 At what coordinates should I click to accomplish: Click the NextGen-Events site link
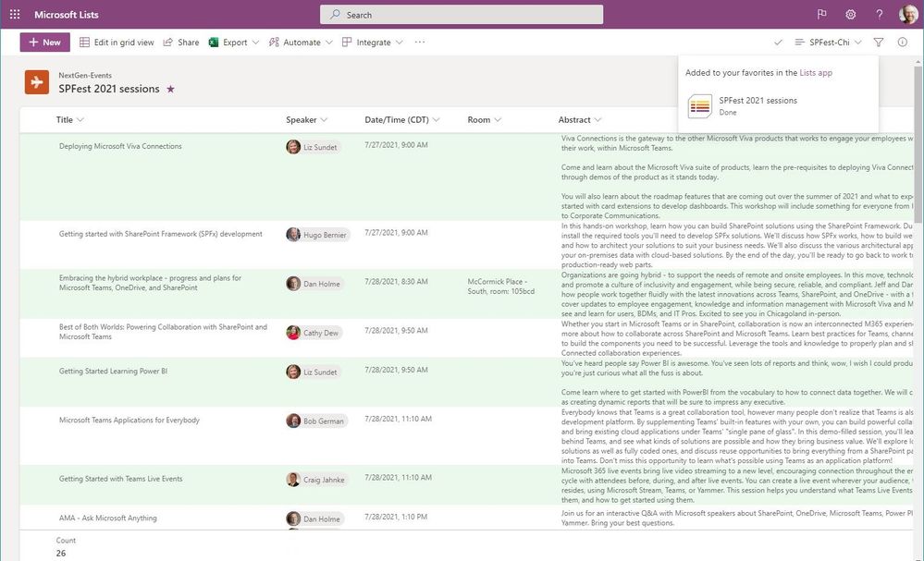click(85, 76)
